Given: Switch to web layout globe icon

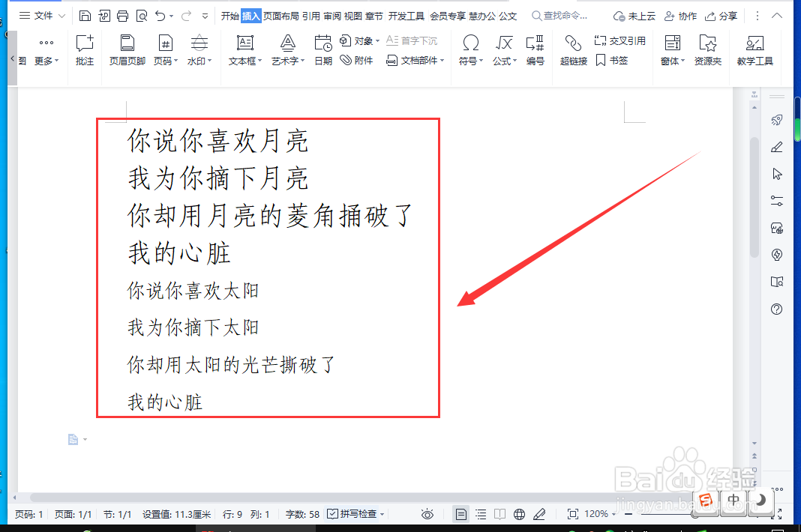Looking at the screenshot, I should click(520, 514).
